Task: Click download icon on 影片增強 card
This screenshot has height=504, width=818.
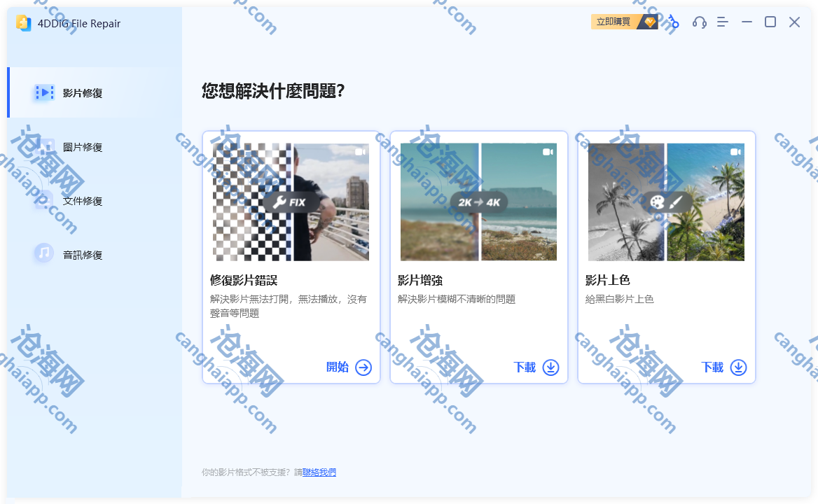Action: click(551, 367)
